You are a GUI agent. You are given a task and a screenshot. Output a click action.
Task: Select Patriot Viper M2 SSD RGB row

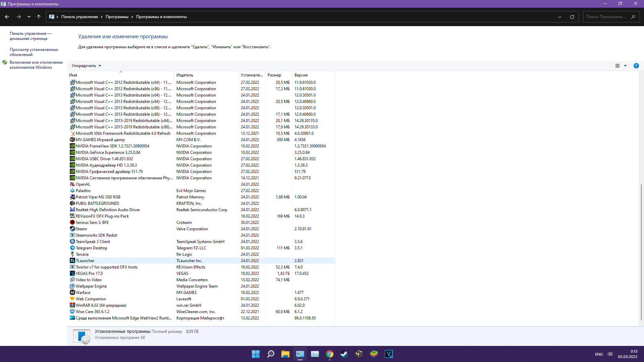[202, 197]
